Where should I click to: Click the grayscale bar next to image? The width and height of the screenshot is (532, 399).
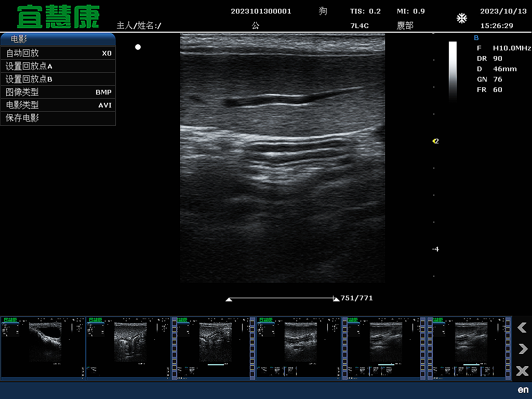click(x=453, y=70)
